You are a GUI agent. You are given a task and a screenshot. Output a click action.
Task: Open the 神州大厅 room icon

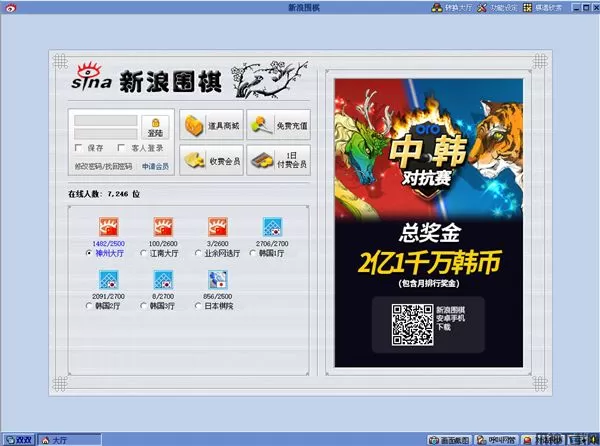point(109,227)
